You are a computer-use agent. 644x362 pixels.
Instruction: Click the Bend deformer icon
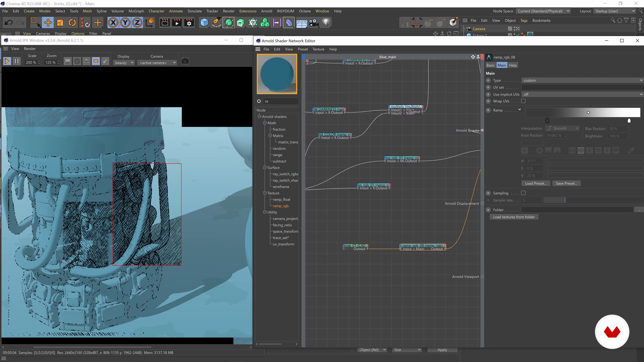[289, 23]
